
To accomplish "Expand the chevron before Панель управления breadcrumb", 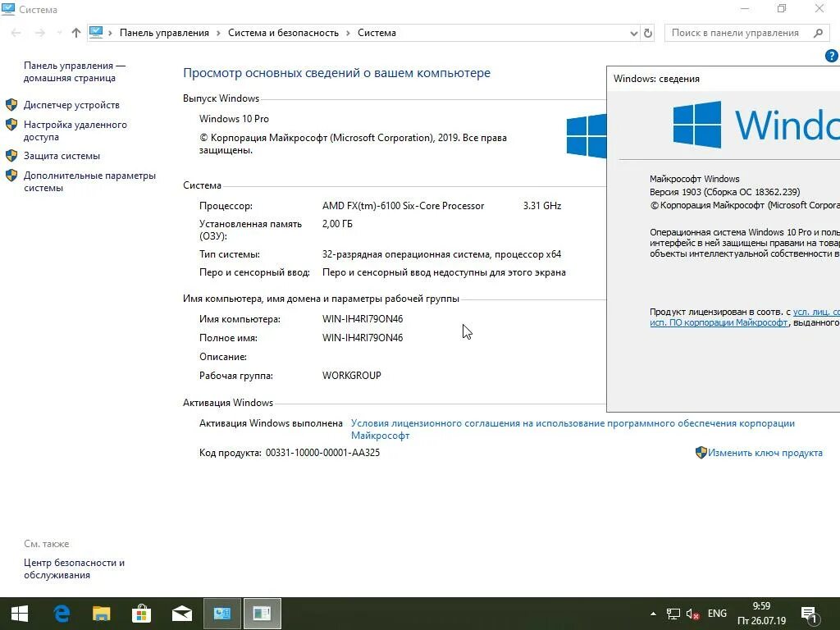I will [x=111, y=33].
